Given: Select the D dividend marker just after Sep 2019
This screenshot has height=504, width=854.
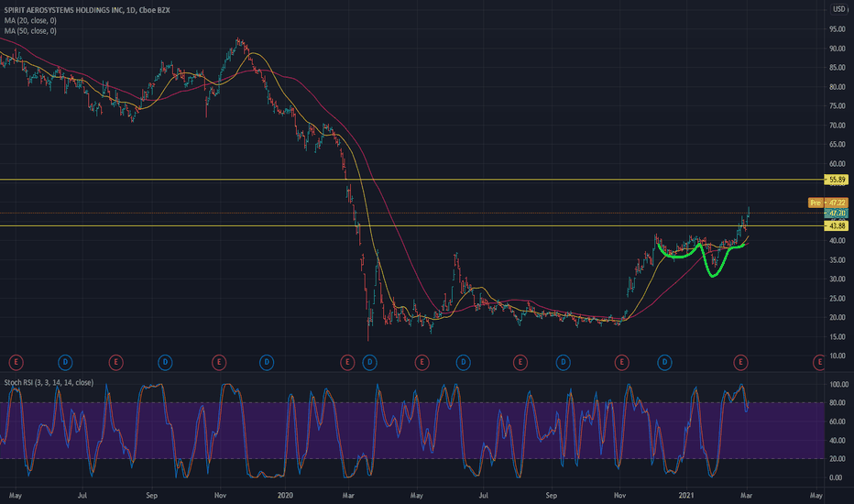Looking at the screenshot, I should (165, 362).
